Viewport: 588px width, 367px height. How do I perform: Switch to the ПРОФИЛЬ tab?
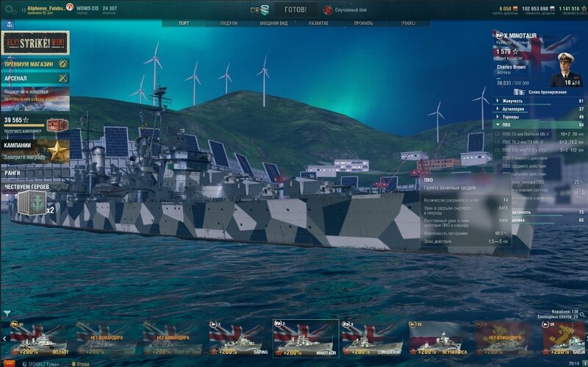click(x=363, y=24)
